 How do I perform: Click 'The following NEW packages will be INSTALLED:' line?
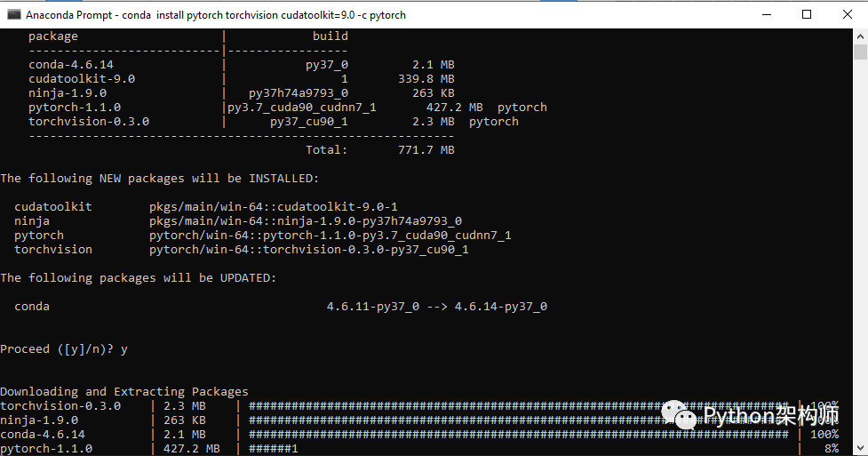pos(159,179)
